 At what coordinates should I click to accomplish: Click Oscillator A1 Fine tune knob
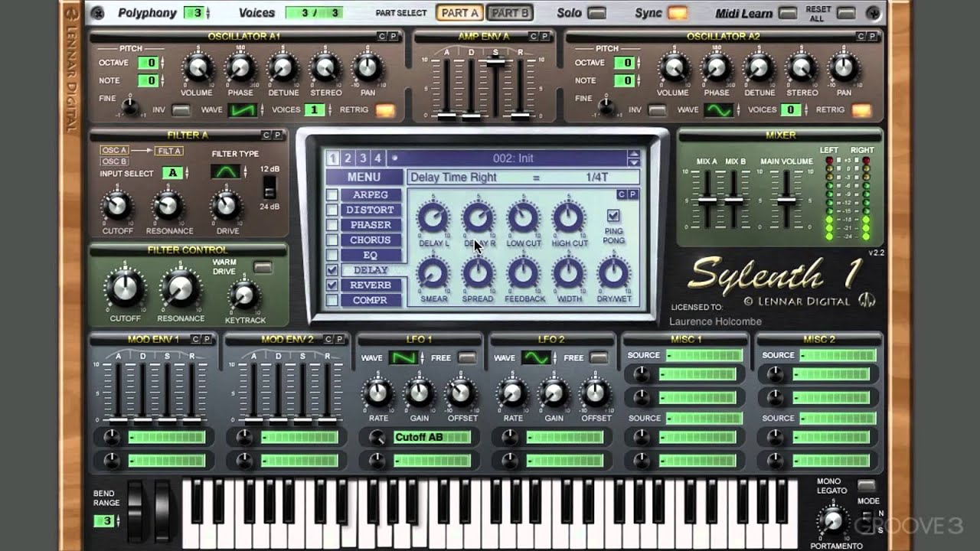coord(131,107)
